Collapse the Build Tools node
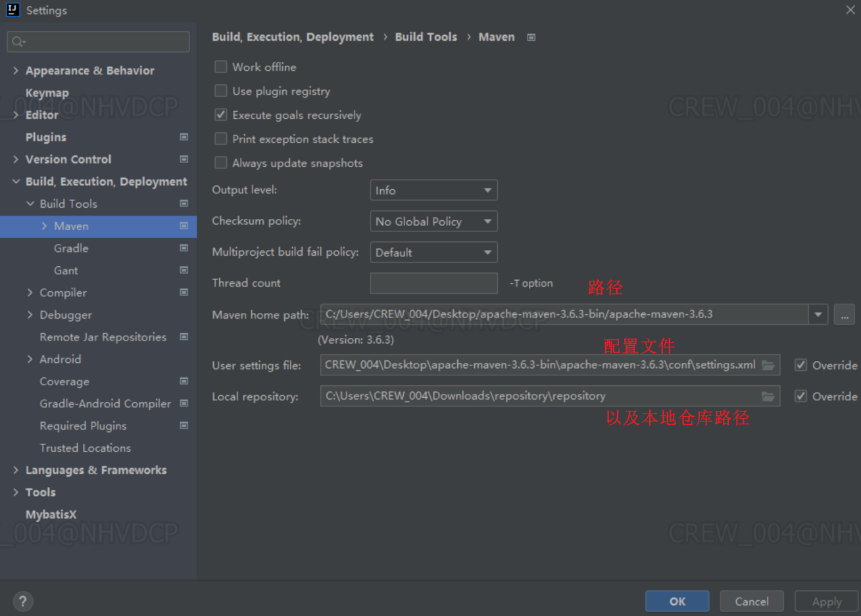The height and width of the screenshot is (616, 861). [30, 204]
